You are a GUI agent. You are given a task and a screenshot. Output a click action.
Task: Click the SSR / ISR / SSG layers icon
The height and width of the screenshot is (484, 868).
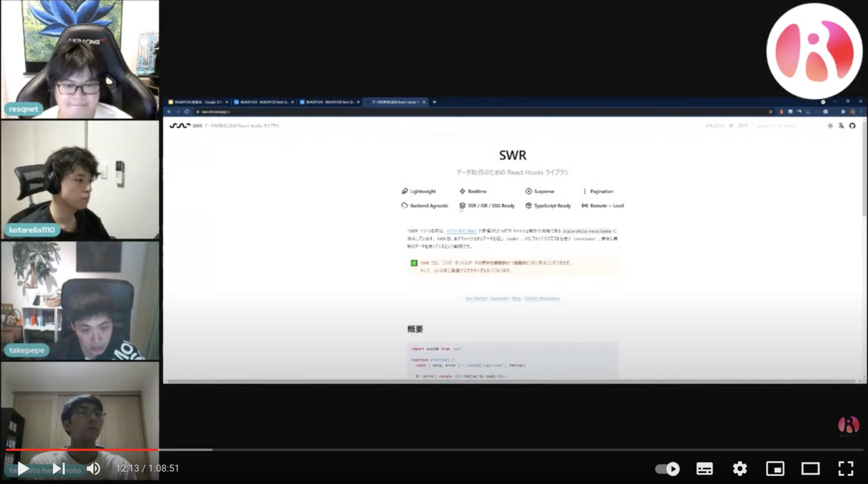click(462, 205)
